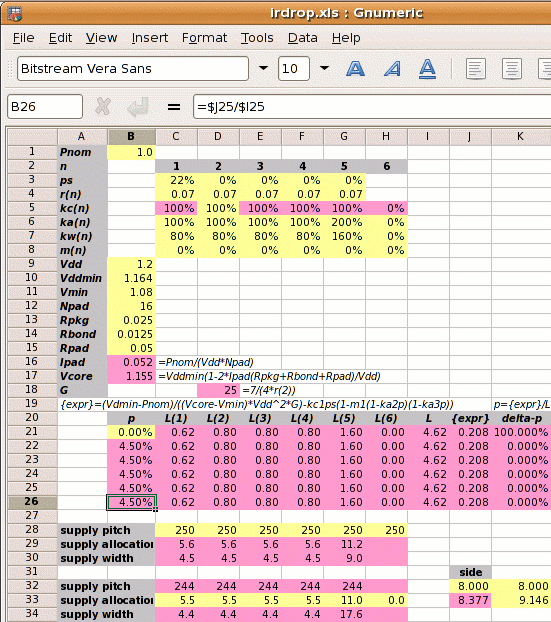Click the Bold font icon
This screenshot has height=622, width=551.
coord(355,69)
